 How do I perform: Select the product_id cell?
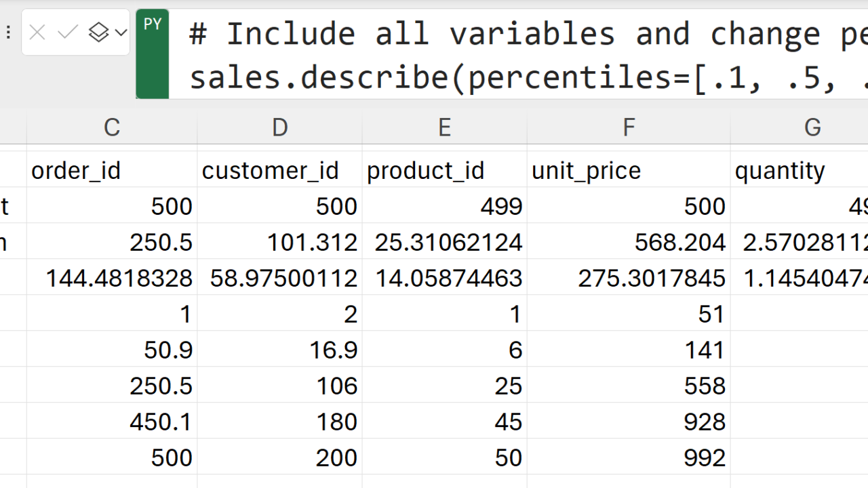pyautogui.click(x=444, y=170)
